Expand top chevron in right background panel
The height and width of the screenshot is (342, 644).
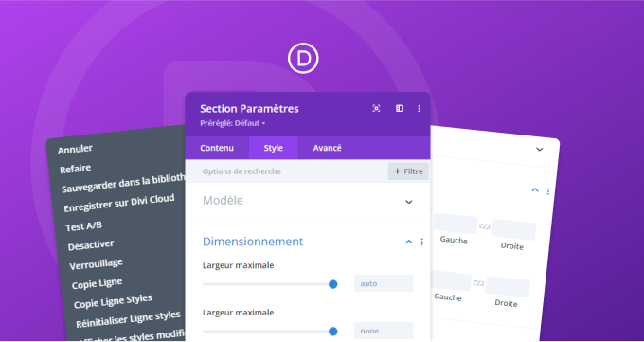[x=540, y=150]
